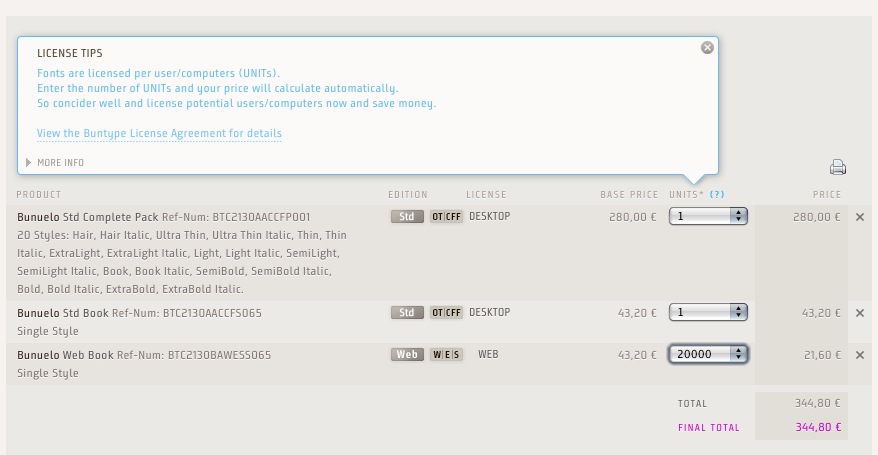Click Web edition badge for Bunuelo Web Book
878x455 pixels.
pos(407,355)
